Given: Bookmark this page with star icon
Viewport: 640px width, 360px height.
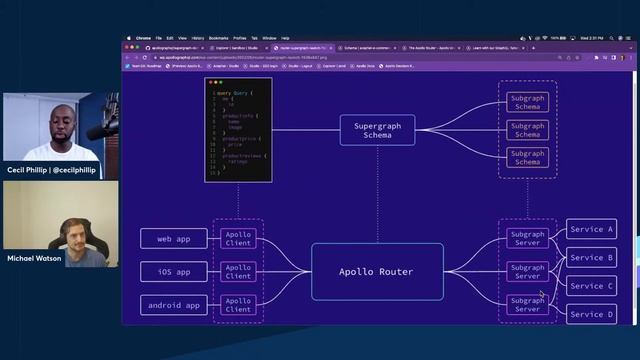Looking at the screenshot, I should [577, 58].
